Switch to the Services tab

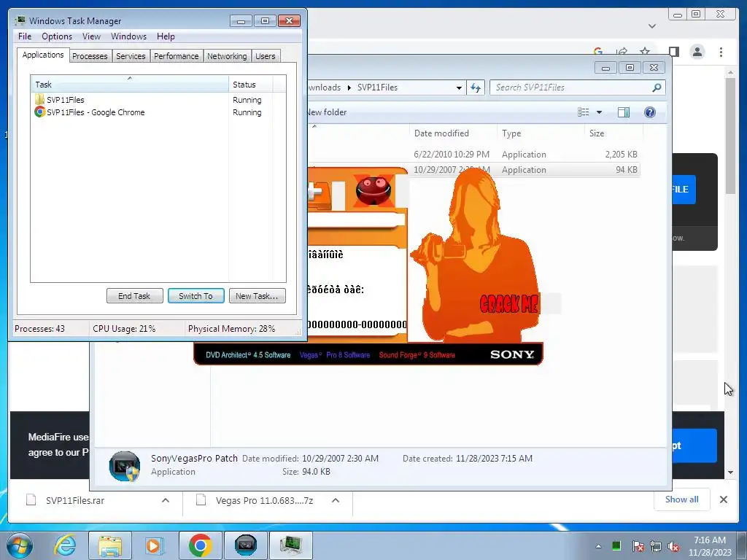[x=131, y=56]
